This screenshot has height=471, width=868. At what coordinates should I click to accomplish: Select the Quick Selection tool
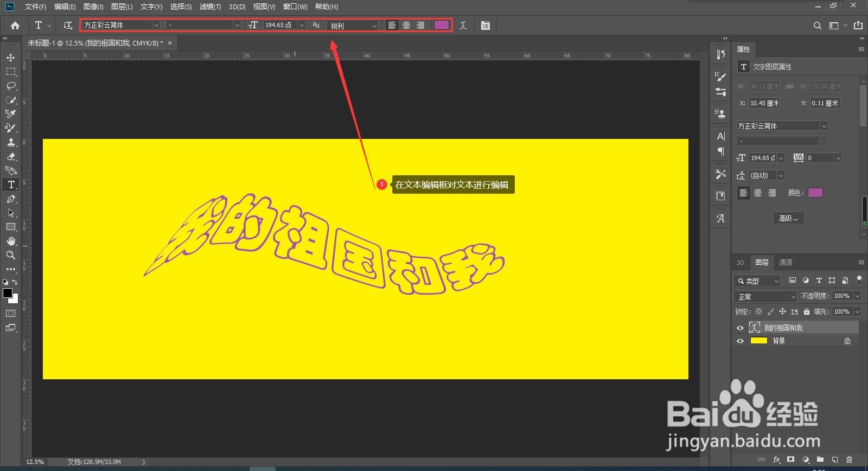11,100
